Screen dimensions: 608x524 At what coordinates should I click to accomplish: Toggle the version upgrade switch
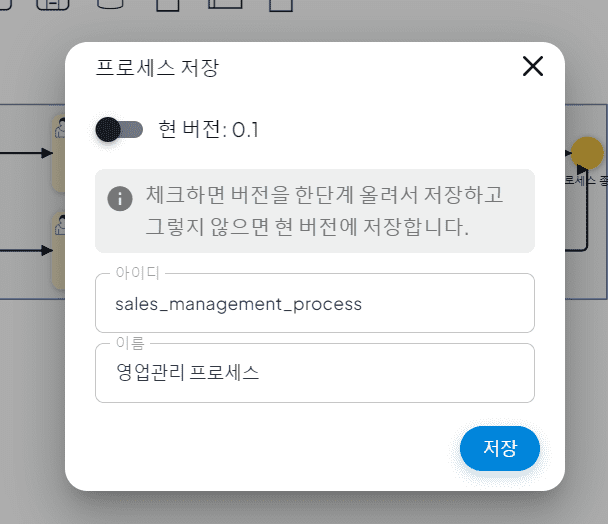[119, 130]
